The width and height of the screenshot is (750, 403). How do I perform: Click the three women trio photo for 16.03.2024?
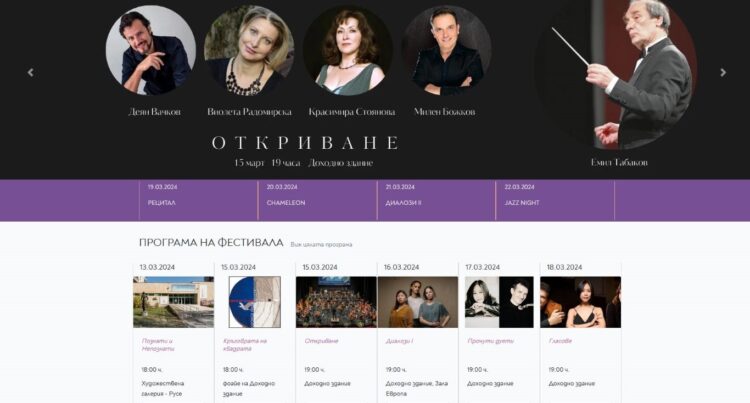[418, 302]
